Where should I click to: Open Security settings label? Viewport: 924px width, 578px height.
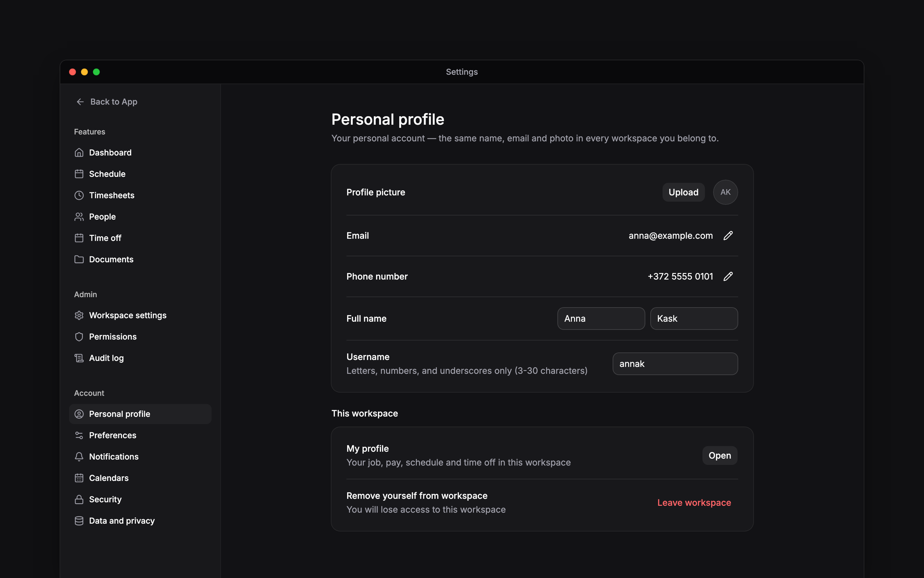(x=105, y=500)
